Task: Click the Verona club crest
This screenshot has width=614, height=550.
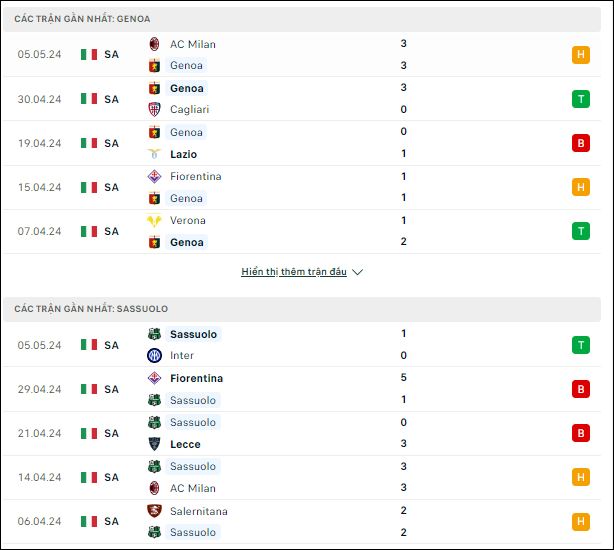Action: click(154, 220)
